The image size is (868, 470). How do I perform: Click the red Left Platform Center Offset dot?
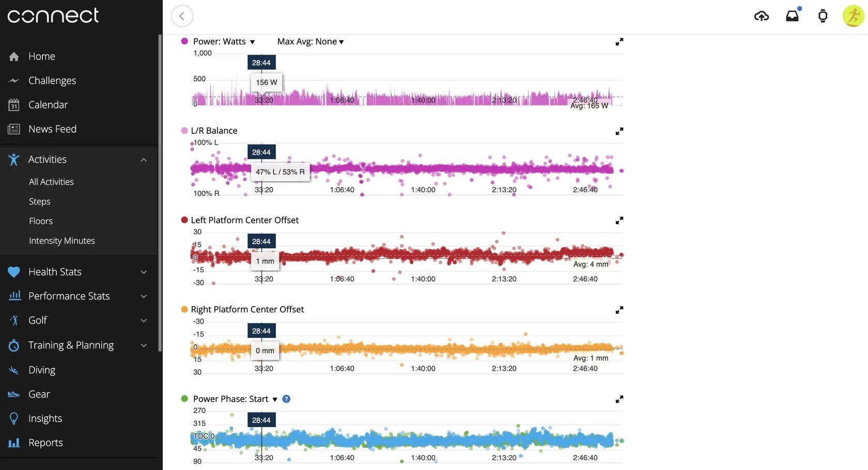[x=184, y=220]
